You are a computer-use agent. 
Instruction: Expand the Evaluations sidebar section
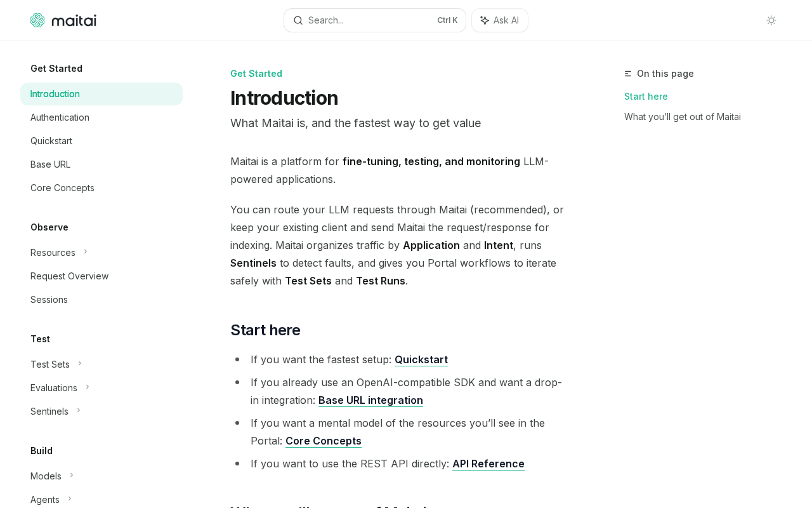[x=88, y=387]
